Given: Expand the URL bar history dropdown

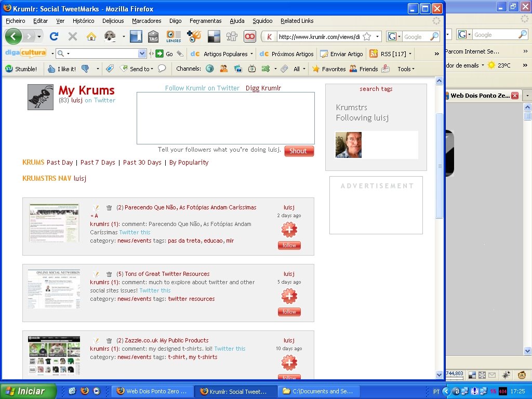Looking at the screenshot, I should coord(377,36).
